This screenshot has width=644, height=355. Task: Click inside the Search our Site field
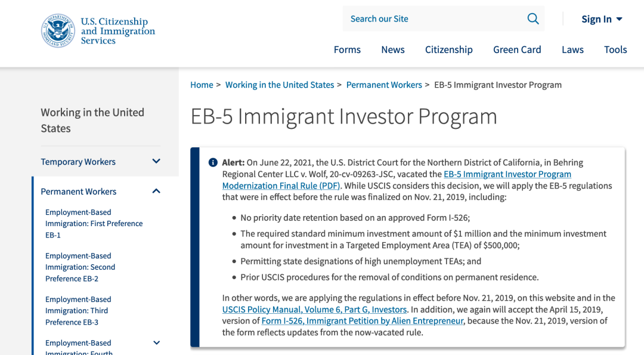click(435, 19)
